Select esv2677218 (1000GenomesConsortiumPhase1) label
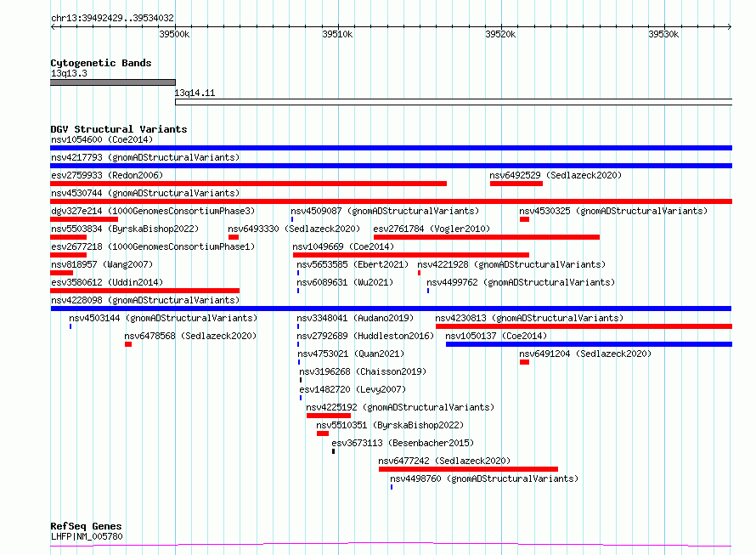 [153, 246]
